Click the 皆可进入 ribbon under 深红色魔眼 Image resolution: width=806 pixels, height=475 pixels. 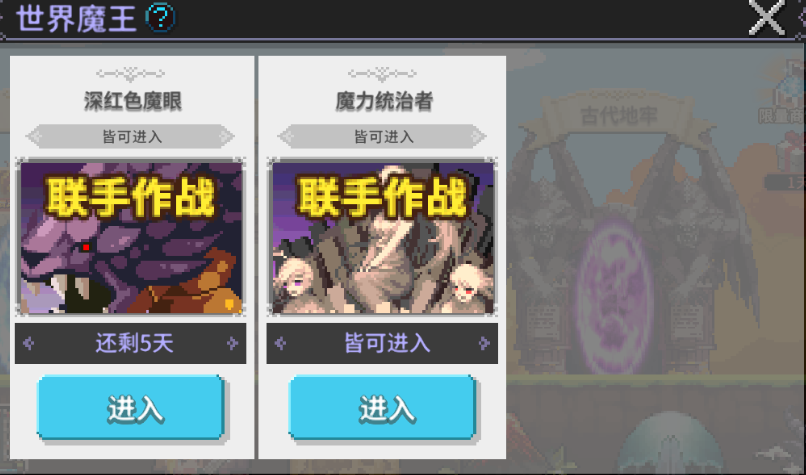131,137
